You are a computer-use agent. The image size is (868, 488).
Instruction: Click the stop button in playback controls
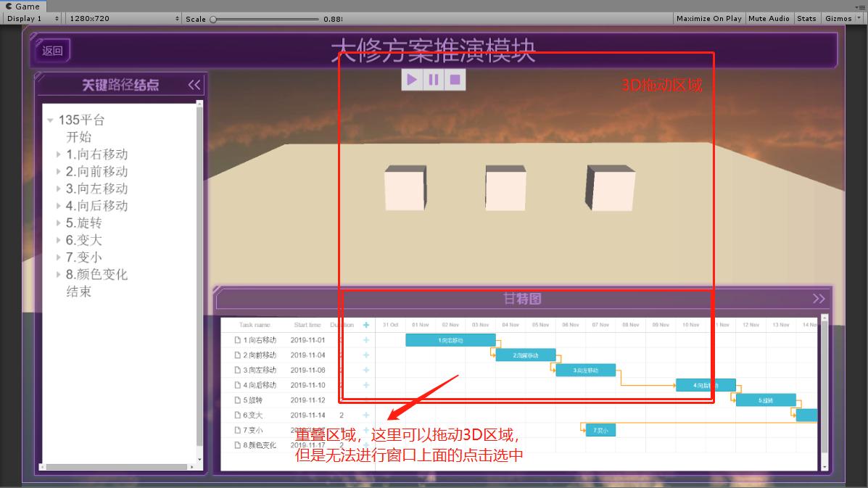pyautogui.click(x=455, y=80)
